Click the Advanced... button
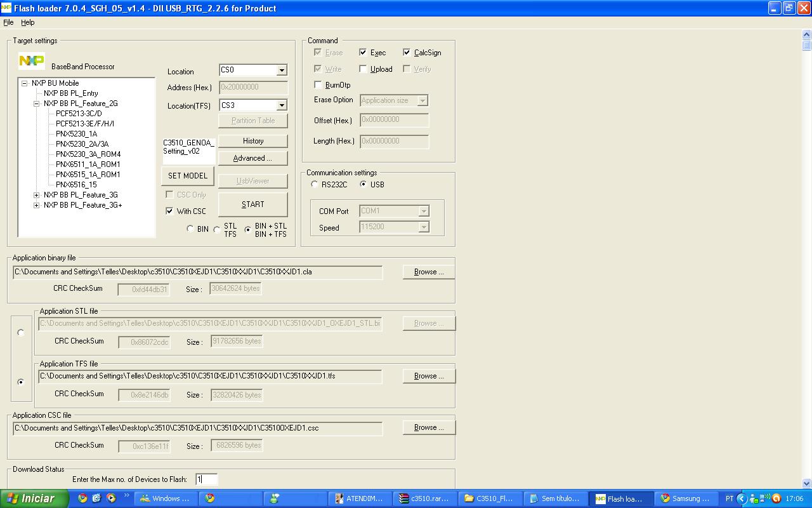 coord(253,158)
